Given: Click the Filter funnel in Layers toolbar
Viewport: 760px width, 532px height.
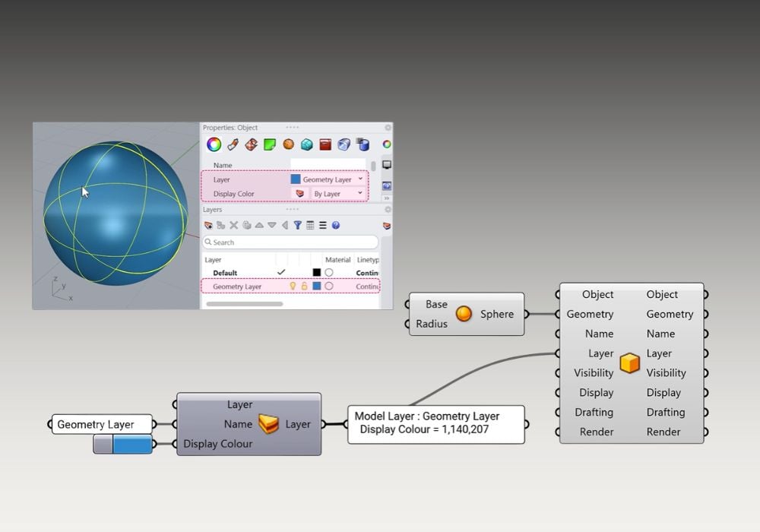Looking at the screenshot, I should [x=298, y=225].
